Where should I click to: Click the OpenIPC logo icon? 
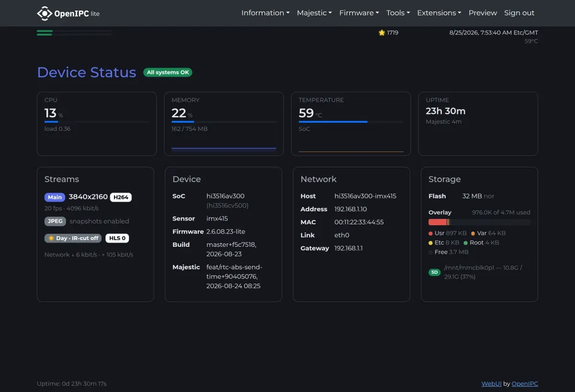[45, 13]
